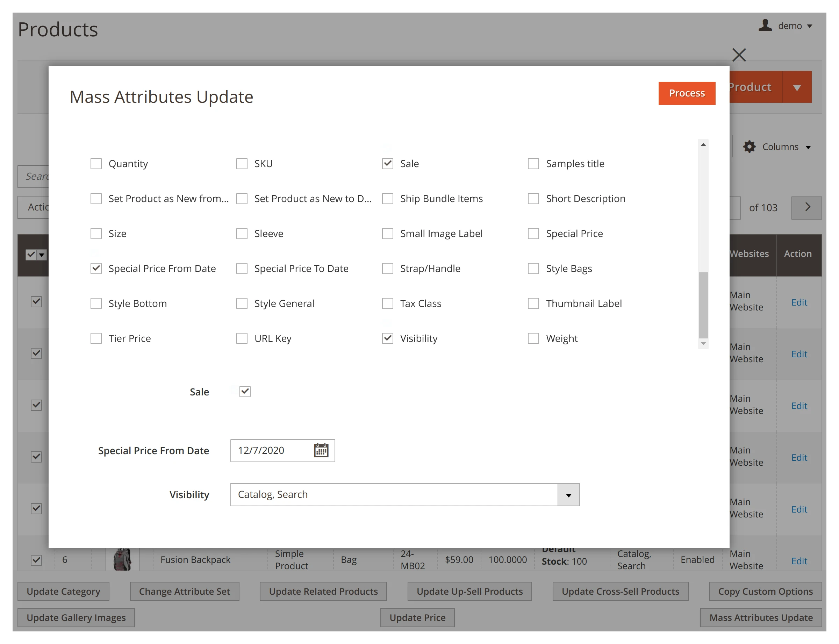Screen dimensions: 839x644
Task: Check the Special Price To Date attribute
Action: pyautogui.click(x=242, y=269)
